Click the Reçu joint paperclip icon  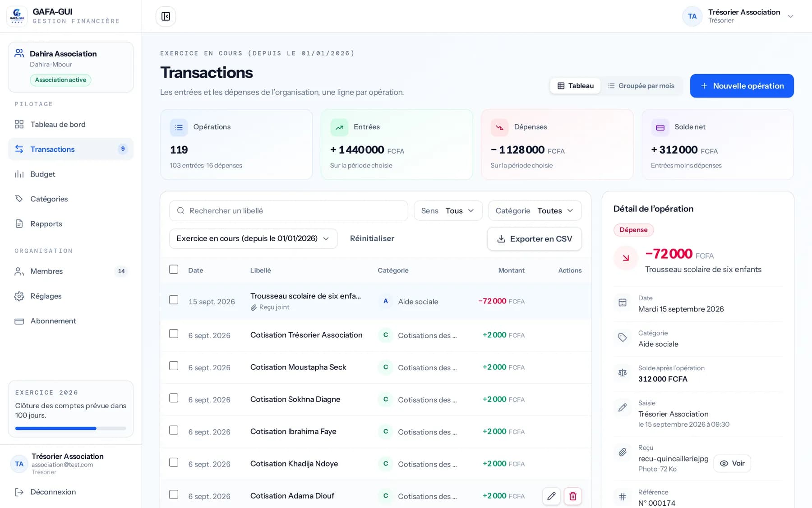click(x=254, y=308)
